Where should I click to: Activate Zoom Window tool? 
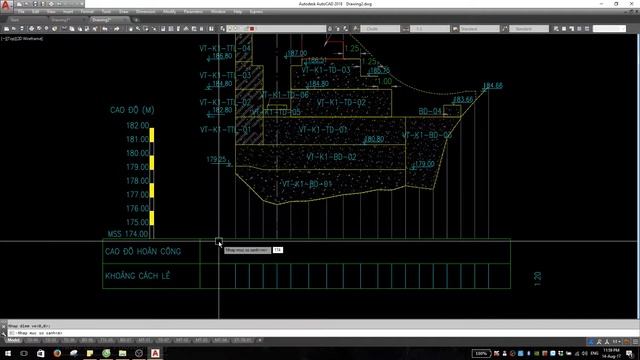146,29
